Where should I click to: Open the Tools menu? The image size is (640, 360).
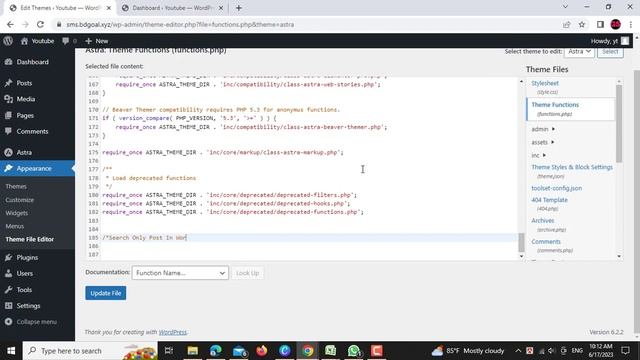[x=24, y=290]
